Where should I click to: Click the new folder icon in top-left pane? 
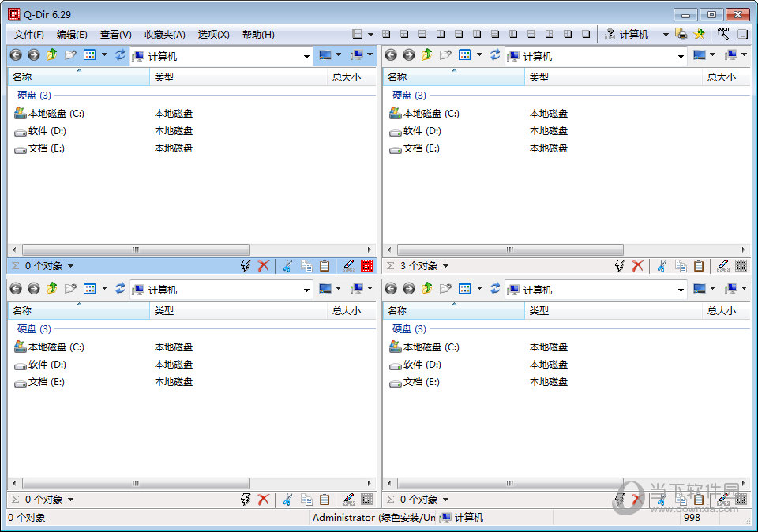[70, 55]
